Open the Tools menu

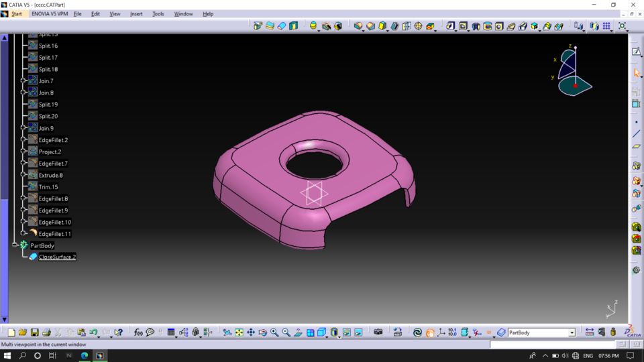(x=158, y=14)
